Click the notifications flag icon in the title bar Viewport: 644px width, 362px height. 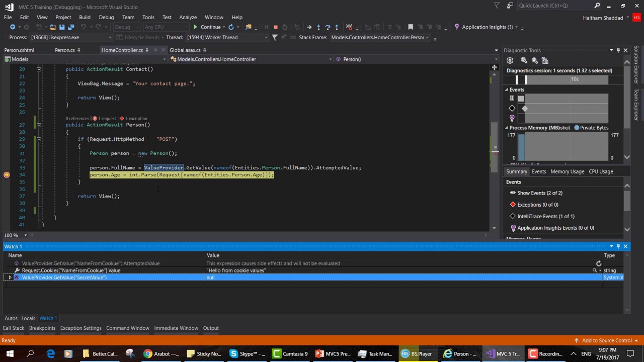point(497,6)
